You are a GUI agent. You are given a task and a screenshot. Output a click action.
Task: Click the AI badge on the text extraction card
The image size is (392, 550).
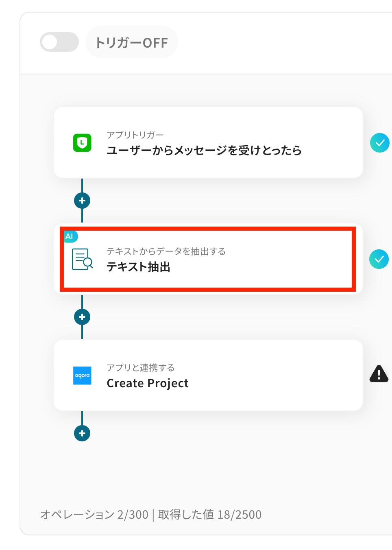click(x=70, y=236)
